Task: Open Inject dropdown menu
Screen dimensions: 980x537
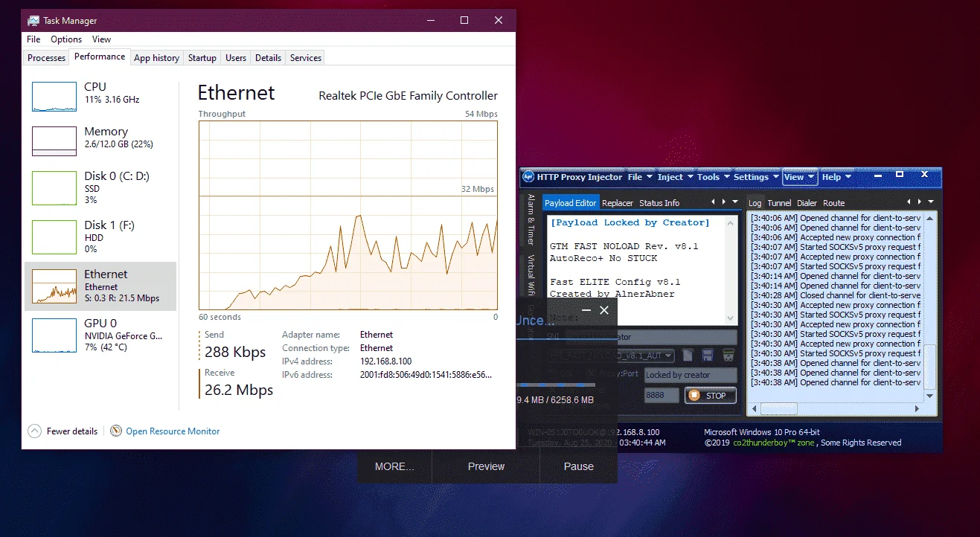Action: coord(676,177)
